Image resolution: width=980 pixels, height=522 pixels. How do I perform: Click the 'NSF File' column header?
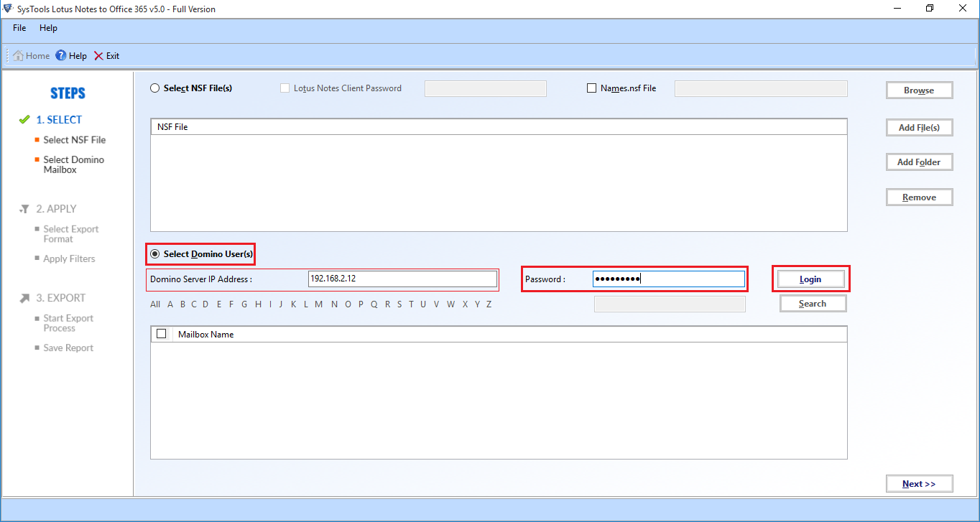pos(499,127)
